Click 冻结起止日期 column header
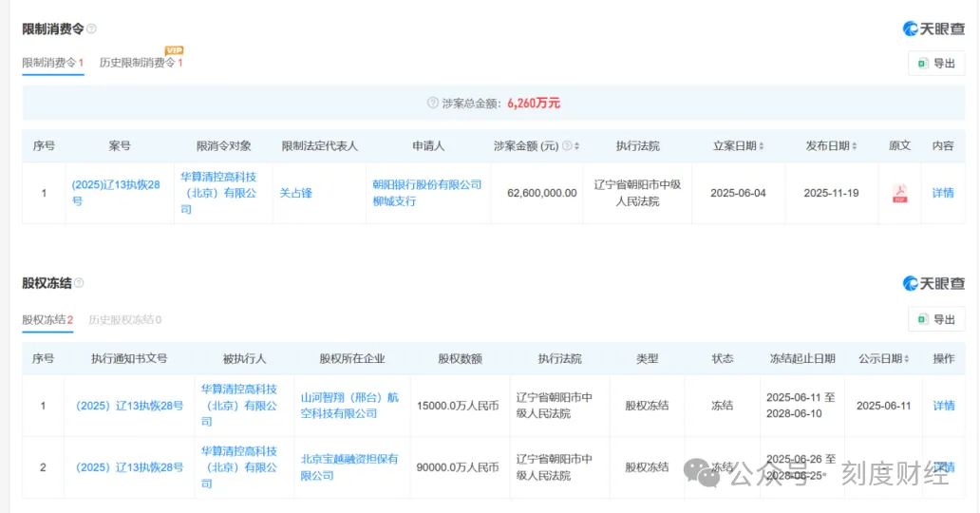This screenshot has width=980, height=513. [x=802, y=358]
